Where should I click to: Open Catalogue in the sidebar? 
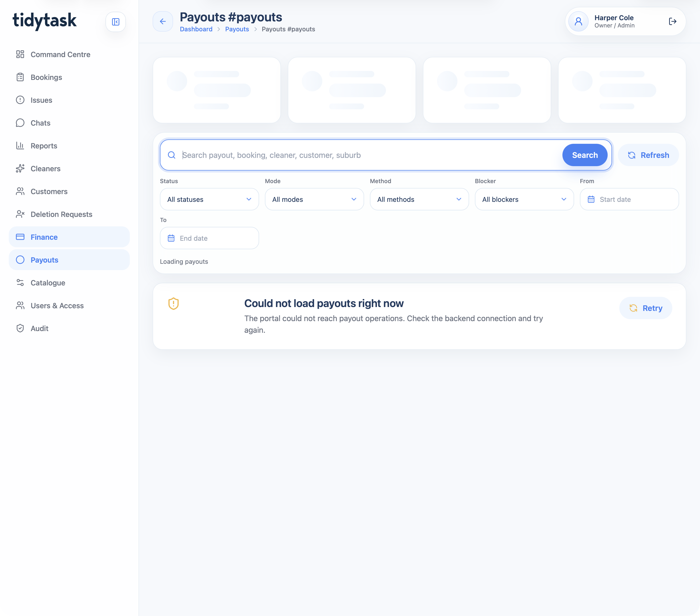pos(69,283)
